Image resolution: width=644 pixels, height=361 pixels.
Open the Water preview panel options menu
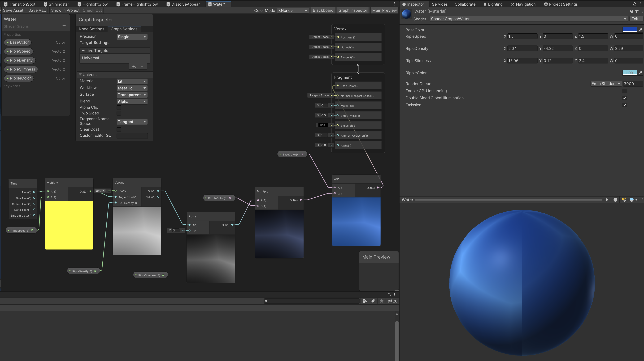tap(642, 200)
